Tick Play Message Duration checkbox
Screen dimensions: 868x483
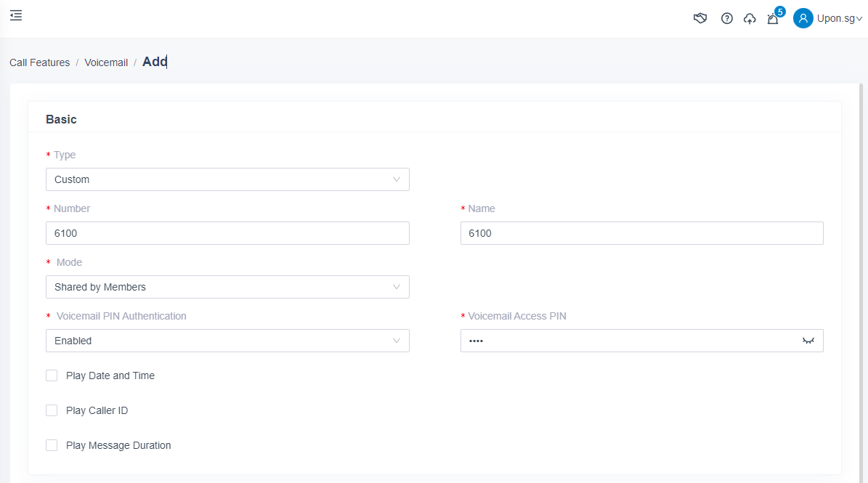[52, 445]
